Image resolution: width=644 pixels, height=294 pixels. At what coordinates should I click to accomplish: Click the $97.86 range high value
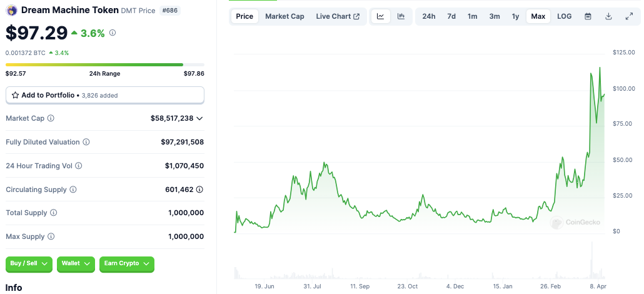(x=194, y=74)
